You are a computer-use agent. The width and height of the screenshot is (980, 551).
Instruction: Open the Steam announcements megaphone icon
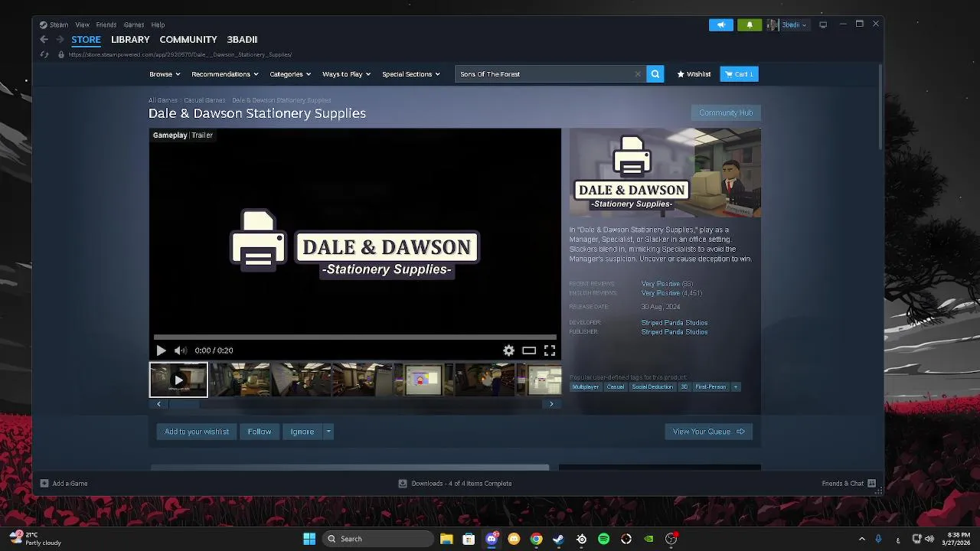(720, 24)
